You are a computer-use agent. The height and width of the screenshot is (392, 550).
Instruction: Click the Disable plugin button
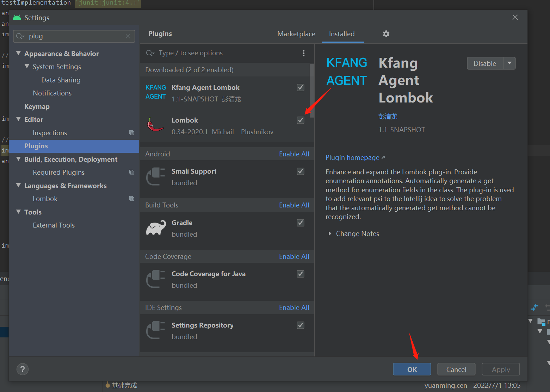coord(485,63)
